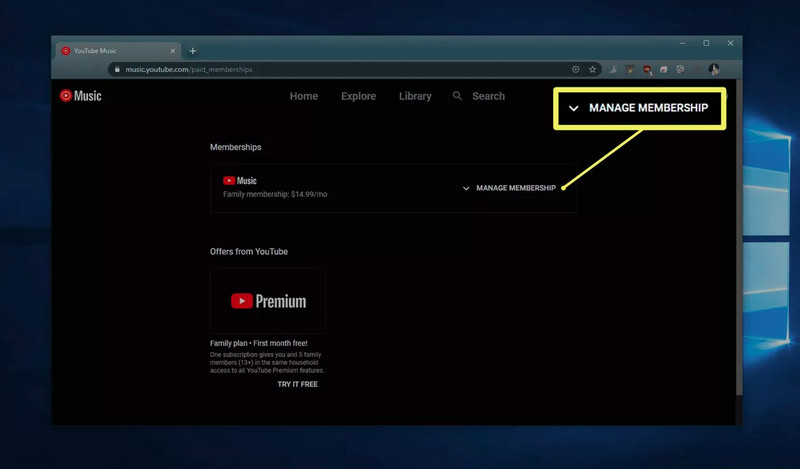The height and width of the screenshot is (469, 800).
Task: Open the Chrome profile avatar
Action: (x=714, y=69)
